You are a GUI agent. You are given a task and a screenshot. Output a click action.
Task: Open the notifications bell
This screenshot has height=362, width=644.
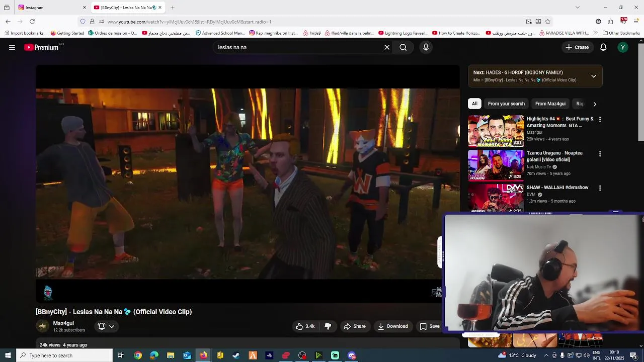(603, 47)
